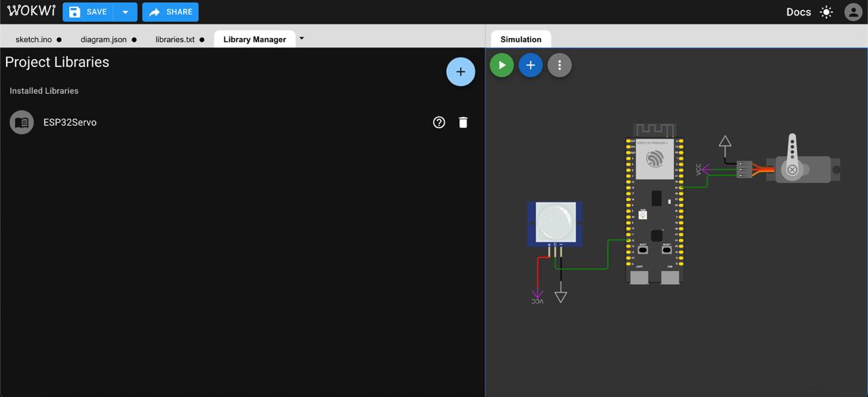
Task: Click the Save button
Action: (89, 12)
